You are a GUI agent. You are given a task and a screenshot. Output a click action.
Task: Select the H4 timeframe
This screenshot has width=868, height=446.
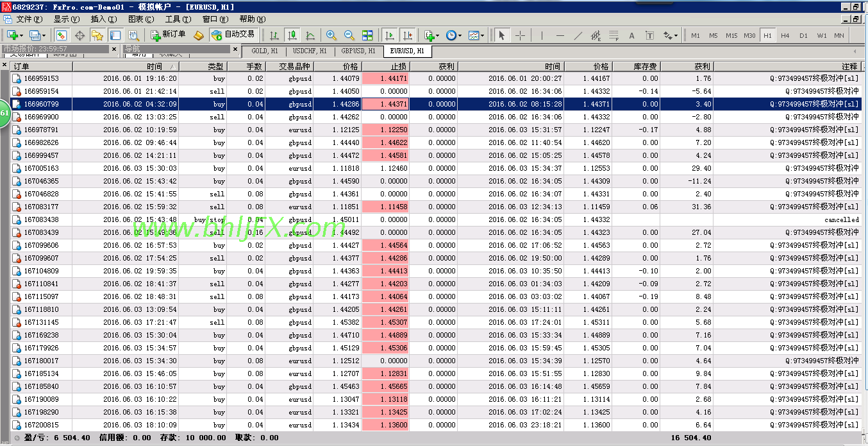click(785, 35)
